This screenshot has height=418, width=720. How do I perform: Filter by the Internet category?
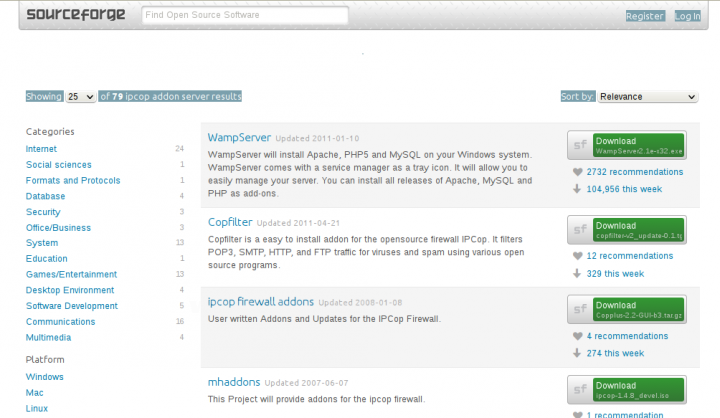point(41,149)
